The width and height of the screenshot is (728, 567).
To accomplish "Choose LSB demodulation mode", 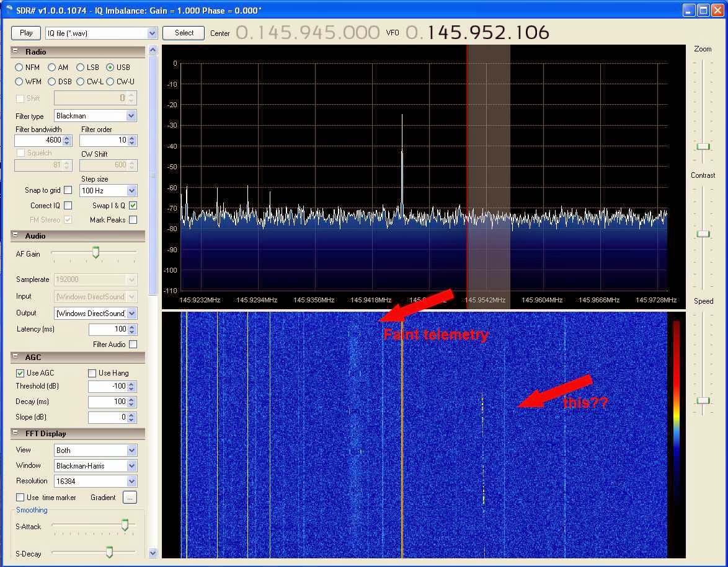I will [x=81, y=68].
